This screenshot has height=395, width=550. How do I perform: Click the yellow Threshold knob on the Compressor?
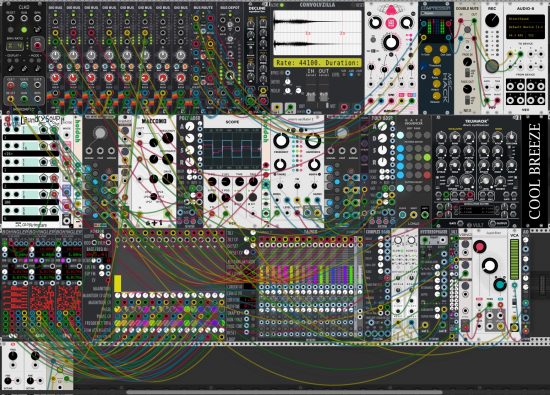[436, 61]
